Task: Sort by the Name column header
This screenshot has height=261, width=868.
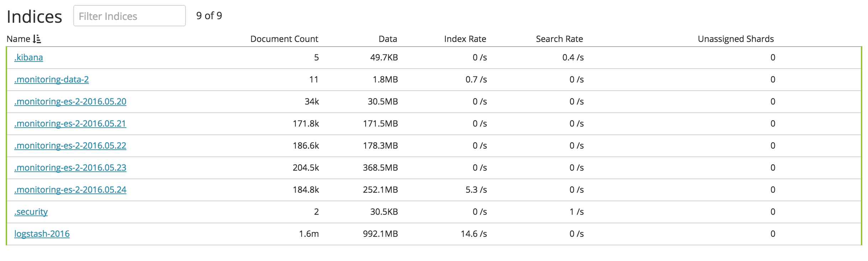Action: pos(19,39)
